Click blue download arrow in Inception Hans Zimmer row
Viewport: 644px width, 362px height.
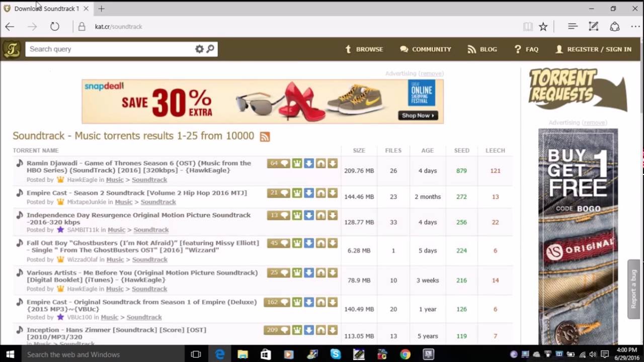309,330
